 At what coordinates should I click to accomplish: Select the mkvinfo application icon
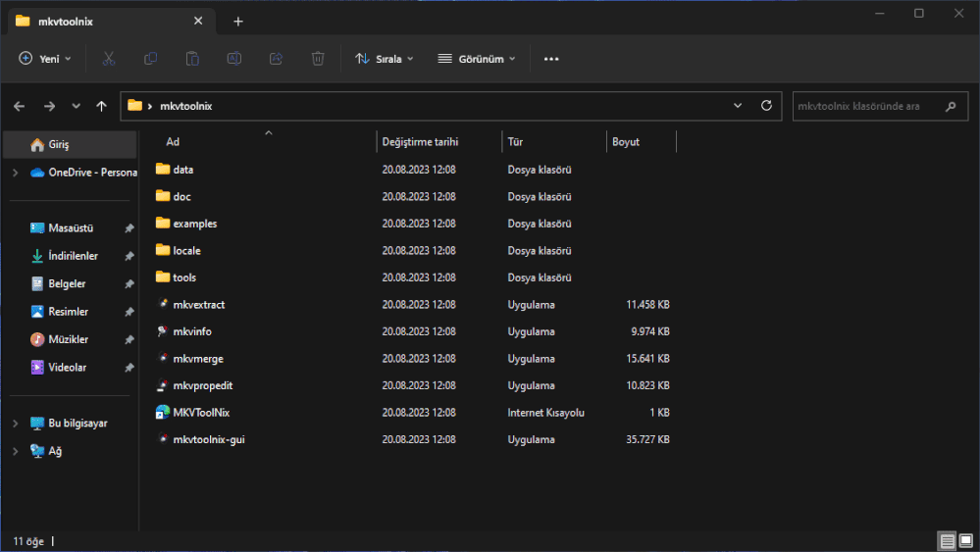click(163, 331)
